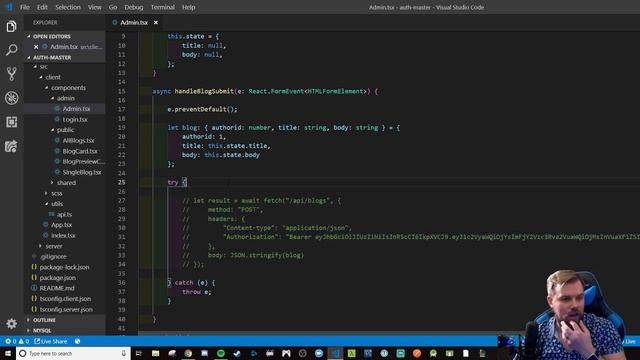Open Login.tsx in the explorer
640x360 pixels.
point(75,120)
